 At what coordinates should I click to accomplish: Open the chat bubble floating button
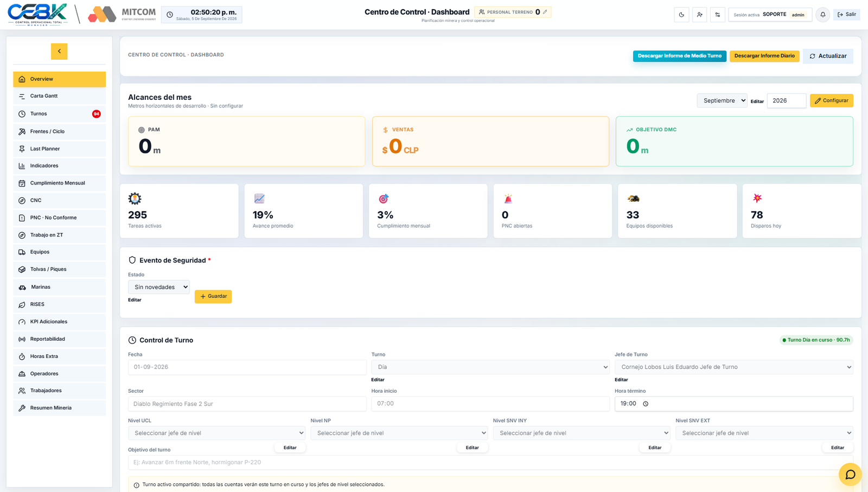coord(850,475)
